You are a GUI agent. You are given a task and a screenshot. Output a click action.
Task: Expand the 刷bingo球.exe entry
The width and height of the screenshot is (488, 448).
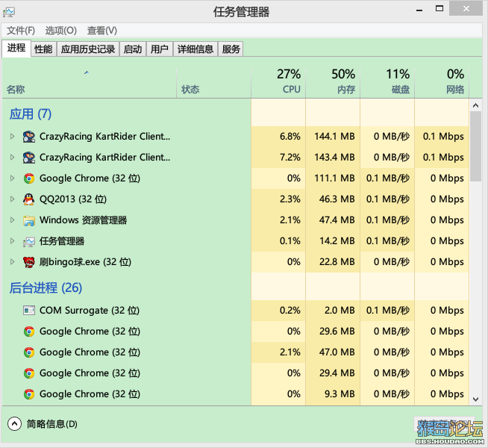pos(12,261)
